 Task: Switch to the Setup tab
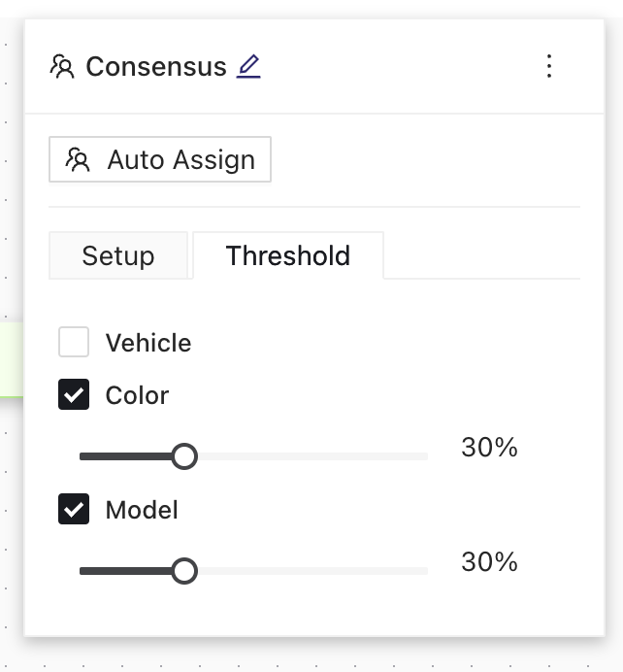tap(118, 255)
